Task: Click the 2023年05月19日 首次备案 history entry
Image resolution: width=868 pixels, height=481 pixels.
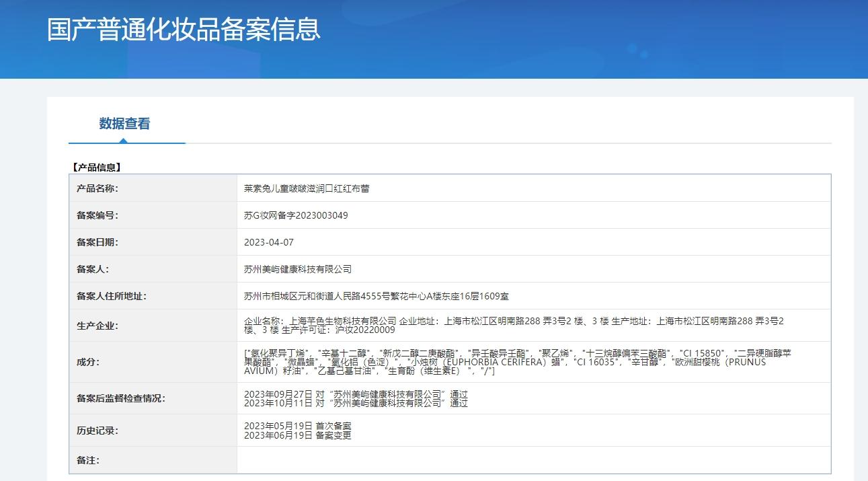Action: coord(297,427)
